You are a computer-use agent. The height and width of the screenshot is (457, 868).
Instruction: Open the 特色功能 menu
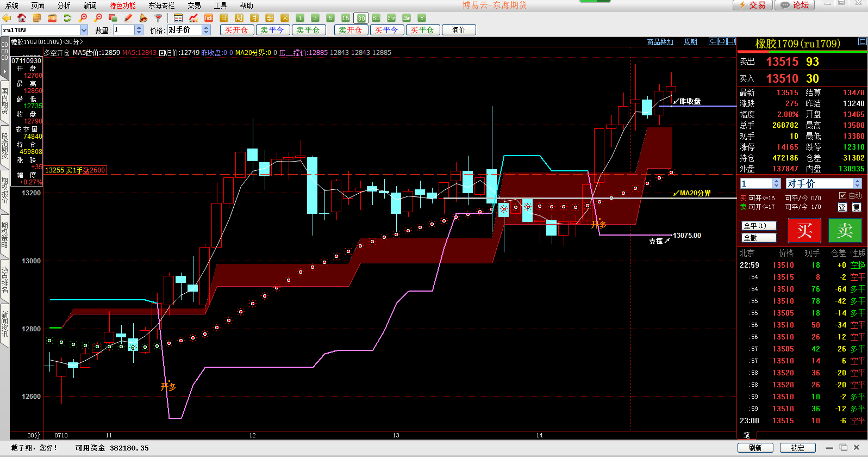(x=122, y=5)
